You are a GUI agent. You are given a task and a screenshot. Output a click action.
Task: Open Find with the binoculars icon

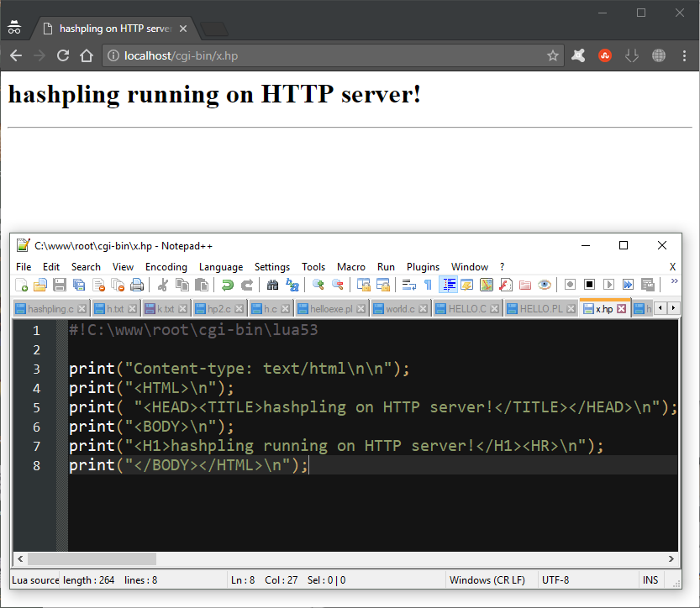point(273,285)
